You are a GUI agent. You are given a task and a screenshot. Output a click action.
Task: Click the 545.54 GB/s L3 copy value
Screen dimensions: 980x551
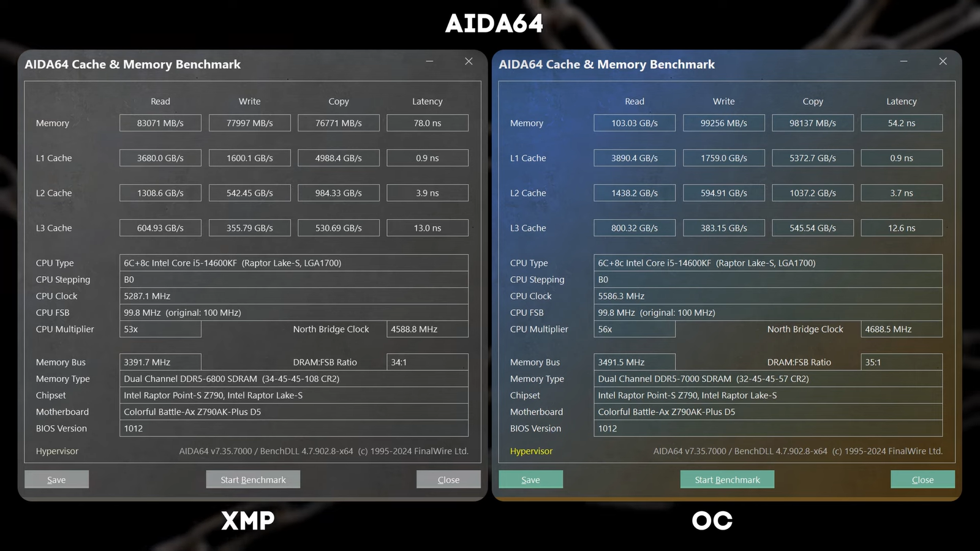813,228
